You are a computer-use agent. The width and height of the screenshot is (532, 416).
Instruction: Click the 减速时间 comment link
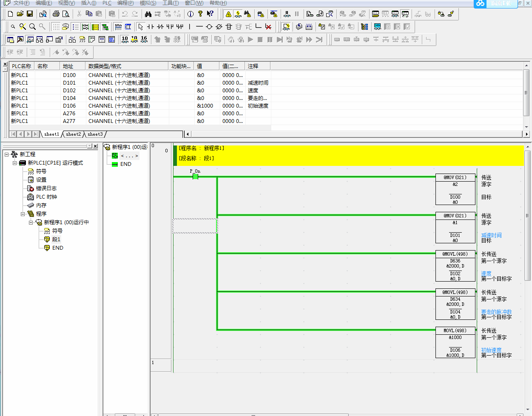(491, 235)
